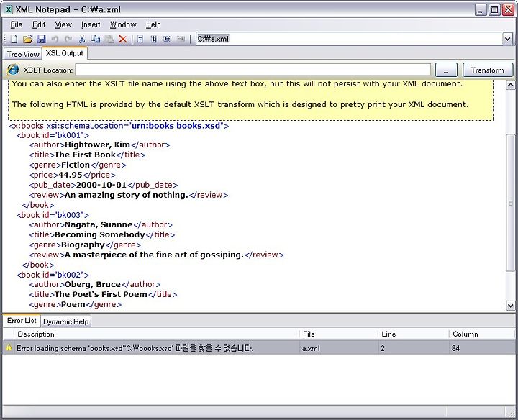
Task: Open the View menu
Action: pyautogui.click(x=63, y=24)
